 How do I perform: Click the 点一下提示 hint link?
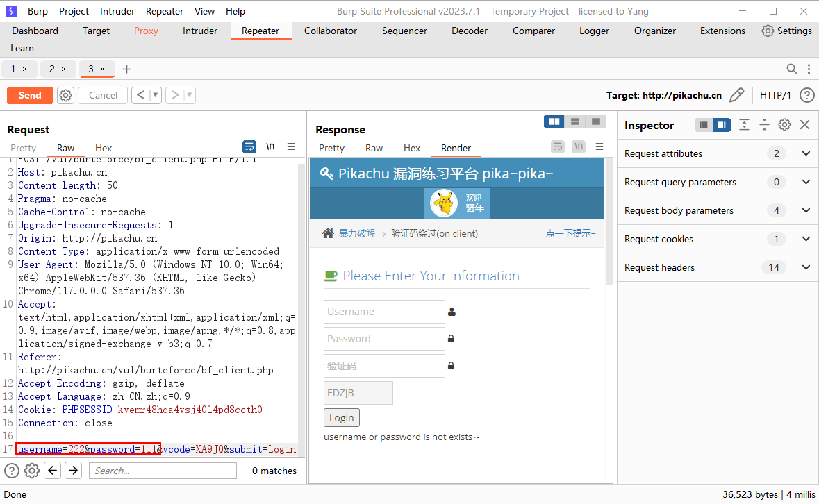(x=570, y=233)
